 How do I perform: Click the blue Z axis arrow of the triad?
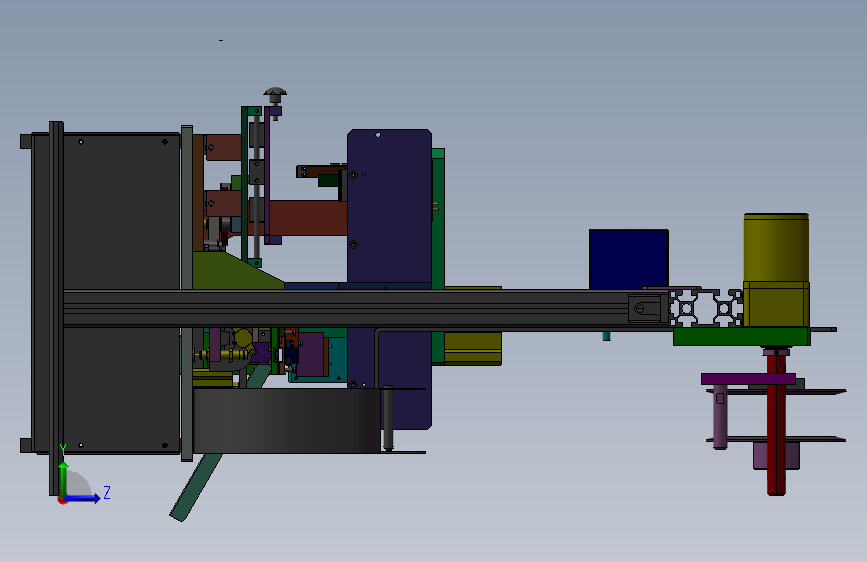tap(82, 498)
